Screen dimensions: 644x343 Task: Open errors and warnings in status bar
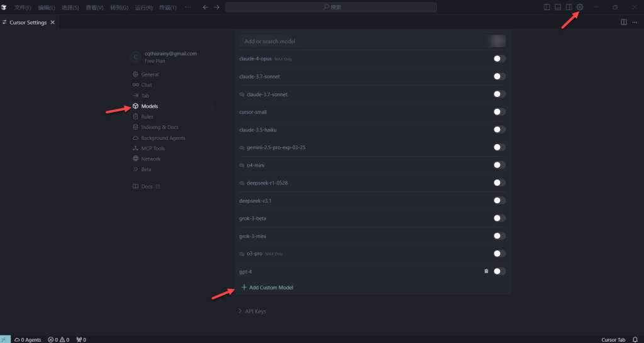click(58, 340)
